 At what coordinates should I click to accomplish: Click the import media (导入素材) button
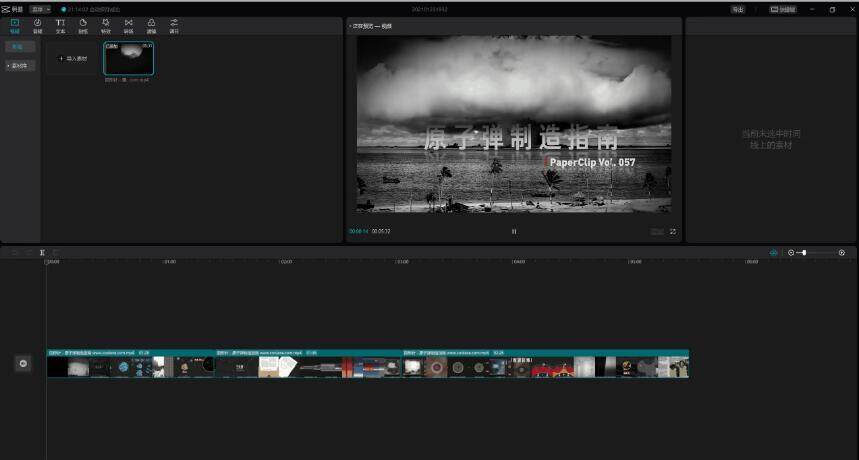[x=73, y=58]
